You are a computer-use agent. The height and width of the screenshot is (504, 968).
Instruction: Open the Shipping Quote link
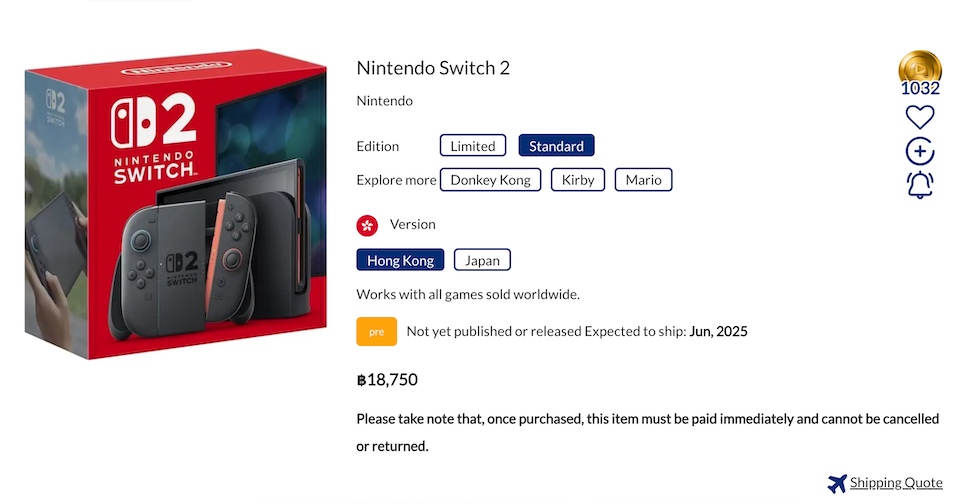pyautogui.click(x=896, y=484)
